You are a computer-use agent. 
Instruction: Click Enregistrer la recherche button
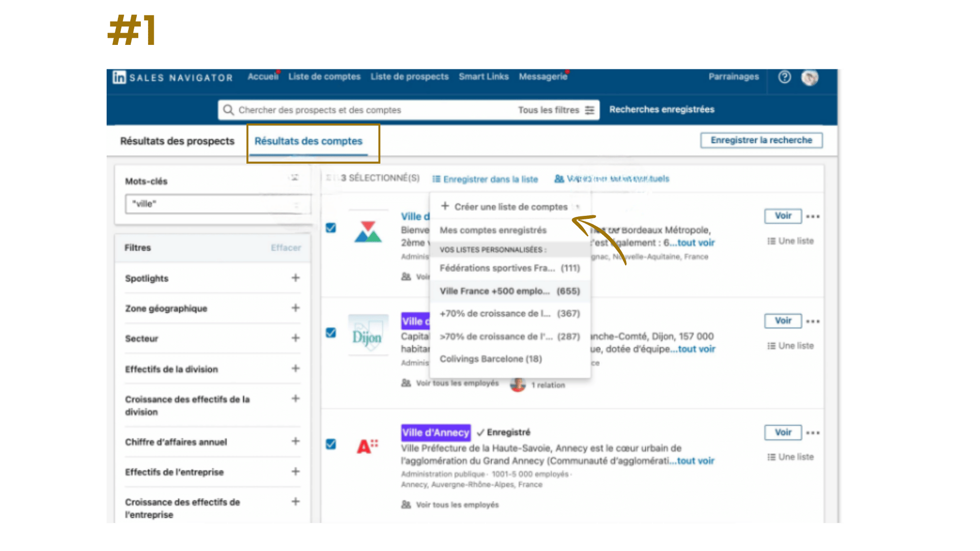pos(761,140)
